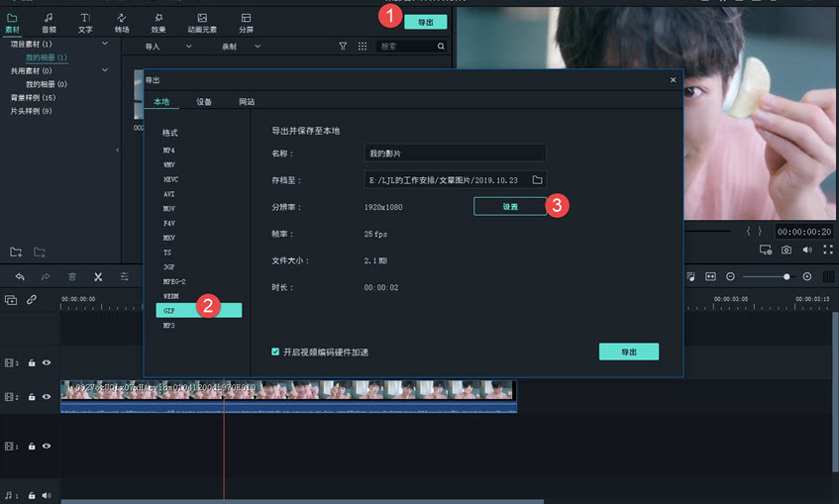
Task: Open the adjust/edit sliders icon
Action: coord(124,276)
